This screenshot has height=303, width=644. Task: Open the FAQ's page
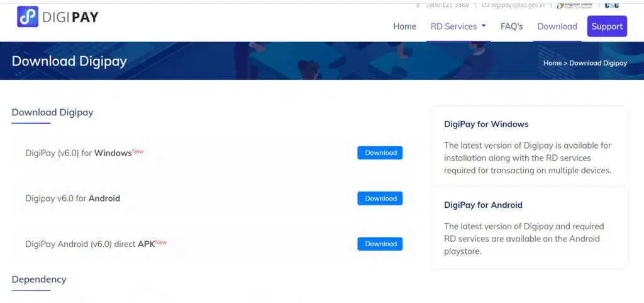coord(512,26)
